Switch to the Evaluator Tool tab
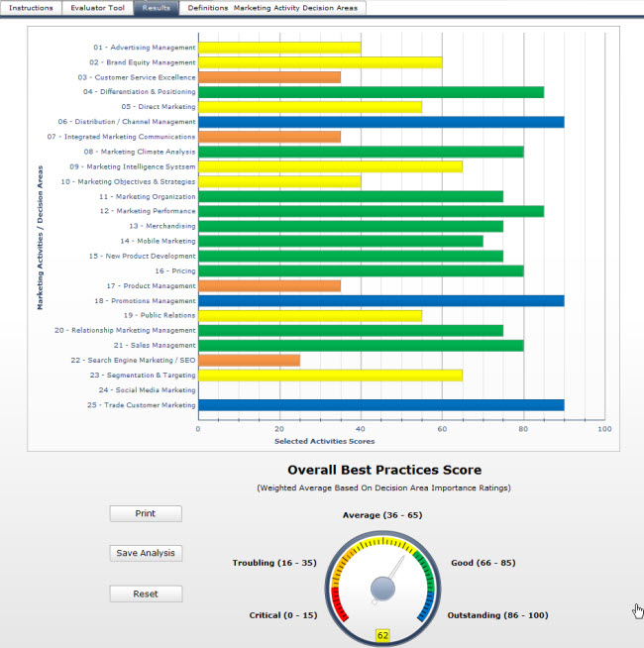 pyautogui.click(x=97, y=8)
